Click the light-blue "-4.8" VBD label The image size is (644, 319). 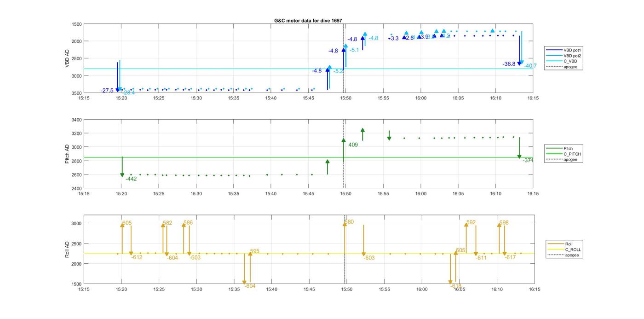click(x=373, y=38)
